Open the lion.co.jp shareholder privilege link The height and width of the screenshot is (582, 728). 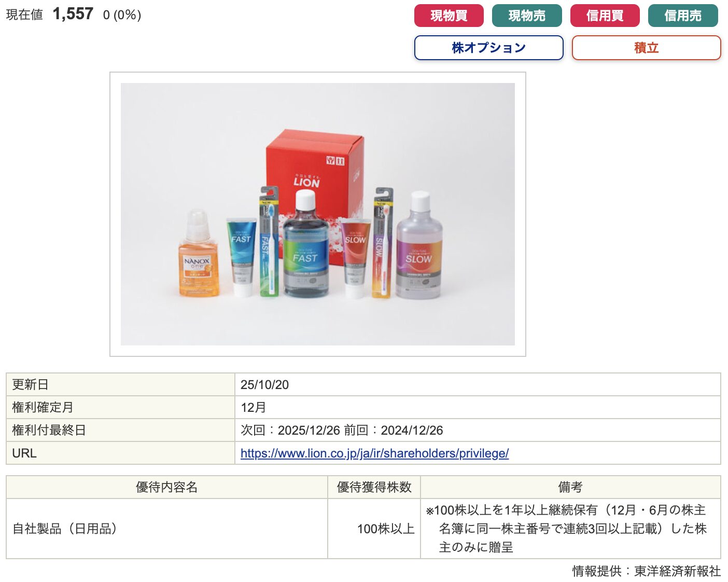(374, 453)
